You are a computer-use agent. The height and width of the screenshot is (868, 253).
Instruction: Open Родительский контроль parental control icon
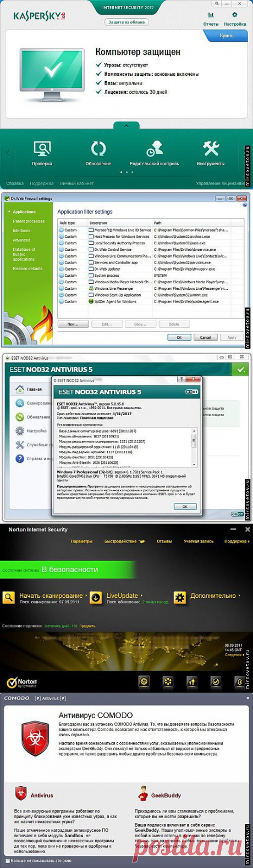[x=154, y=149]
